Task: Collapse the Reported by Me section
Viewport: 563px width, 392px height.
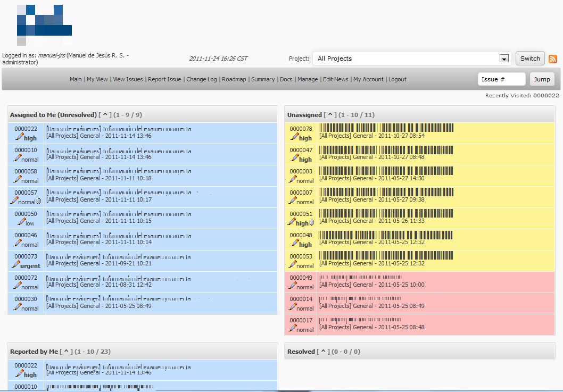Action: click(66, 352)
